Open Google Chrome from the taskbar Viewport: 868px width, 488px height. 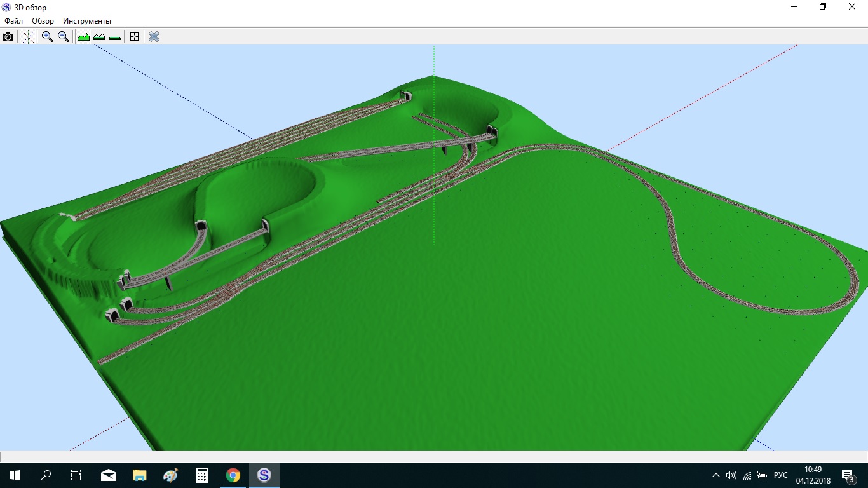[x=233, y=475]
